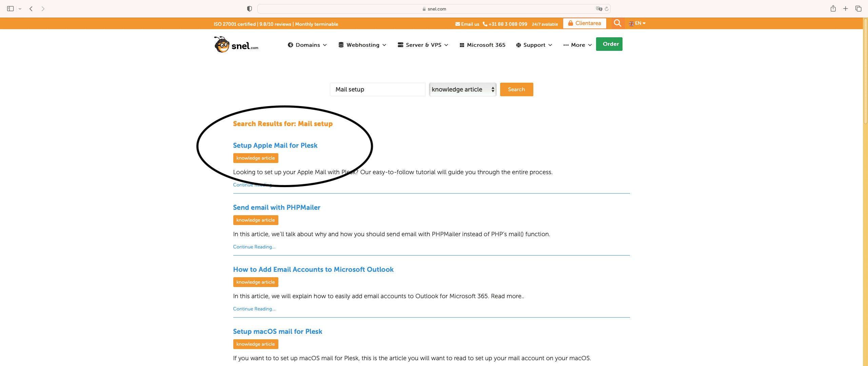868x366 pixels.
Task: Go back with browser back arrow
Action: (31, 9)
